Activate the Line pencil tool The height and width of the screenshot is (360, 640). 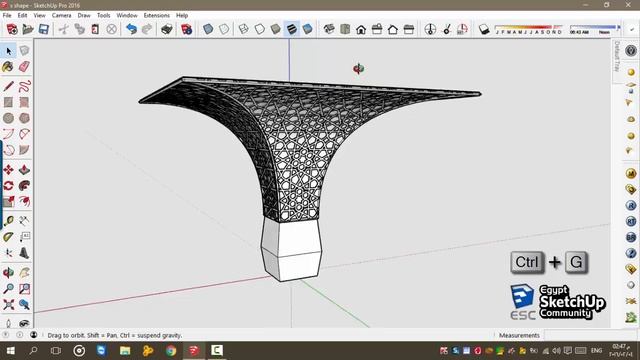click(x=8, y=86)
